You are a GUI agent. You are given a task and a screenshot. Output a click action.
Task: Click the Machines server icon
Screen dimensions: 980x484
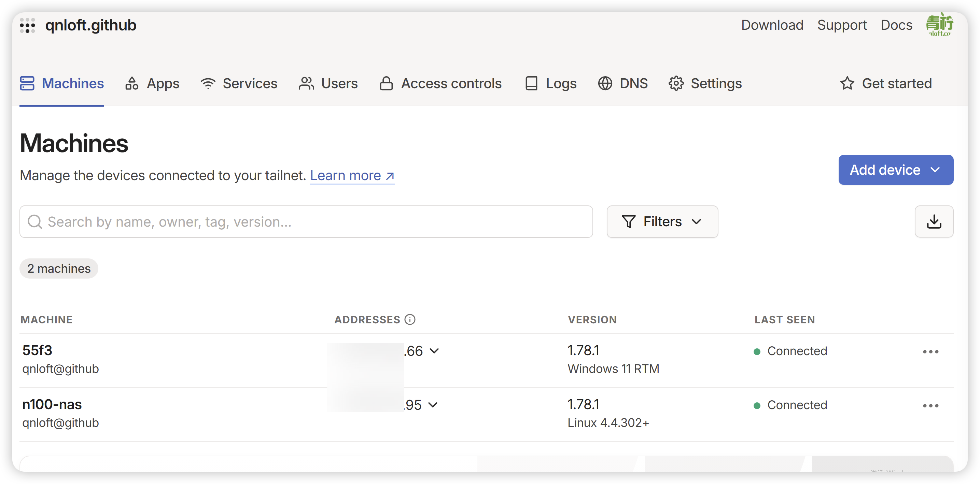tap(27, 83)
